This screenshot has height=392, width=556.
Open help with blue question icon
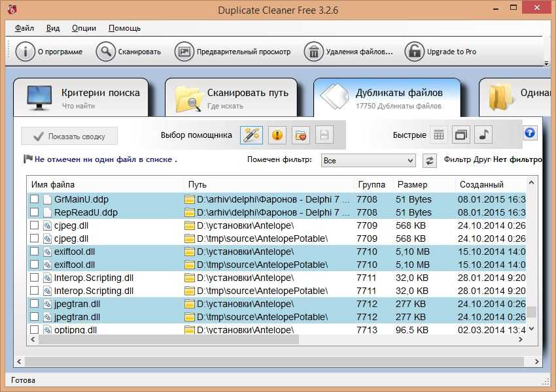coord(530,133)
